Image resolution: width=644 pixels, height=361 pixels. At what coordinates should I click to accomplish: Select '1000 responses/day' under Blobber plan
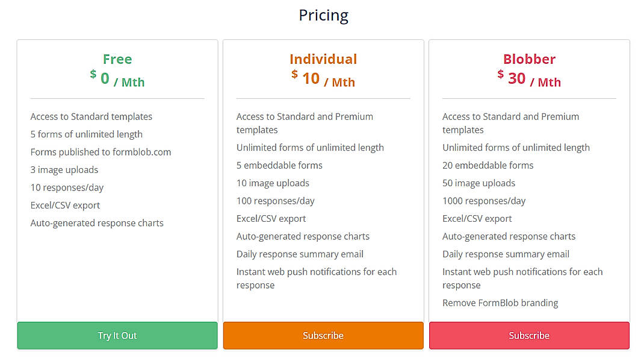coord(485,201)
